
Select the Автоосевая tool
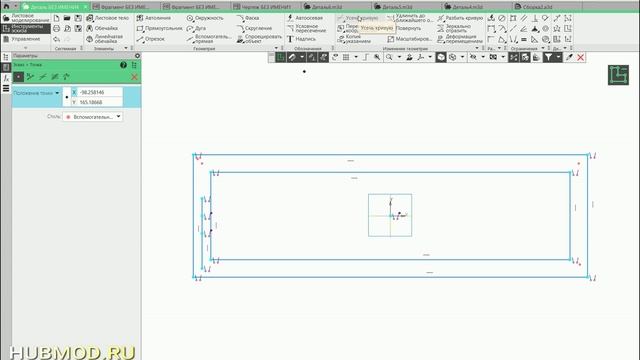pyautogui.click(x=304, y=18)
